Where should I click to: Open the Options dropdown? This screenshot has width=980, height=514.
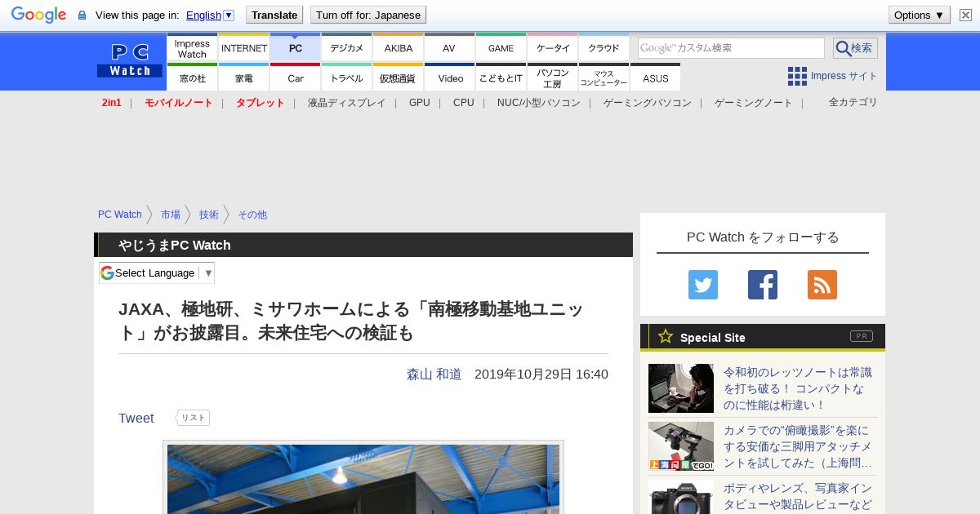click(920, 15)
